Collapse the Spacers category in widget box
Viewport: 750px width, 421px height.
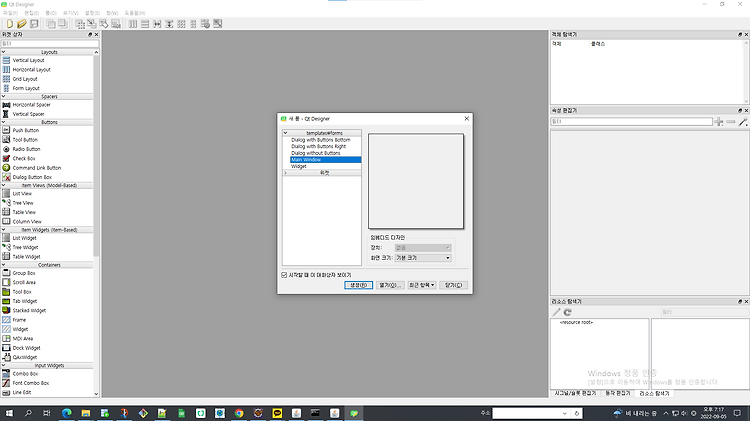pyautogui.click(x=3, y=96)
